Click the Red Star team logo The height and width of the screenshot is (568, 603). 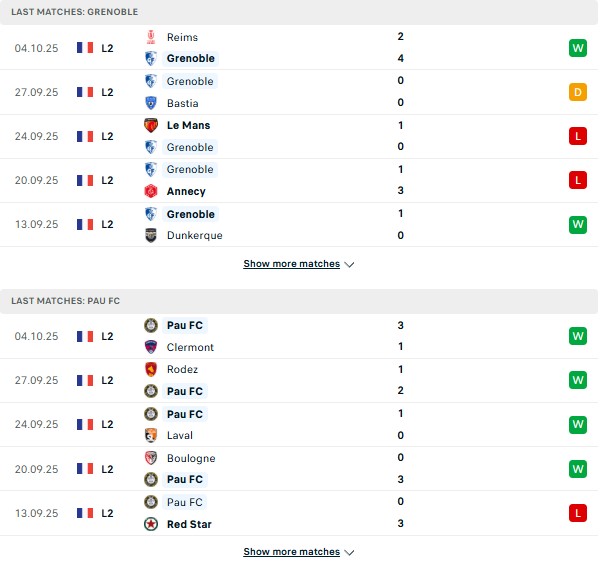click(x=151, y=524)
